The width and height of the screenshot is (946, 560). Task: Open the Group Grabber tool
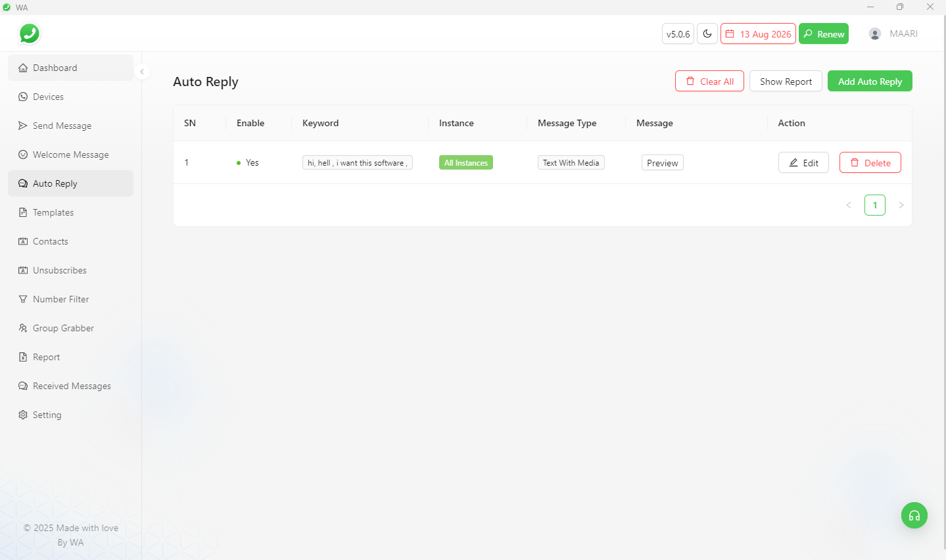point(63,328)
